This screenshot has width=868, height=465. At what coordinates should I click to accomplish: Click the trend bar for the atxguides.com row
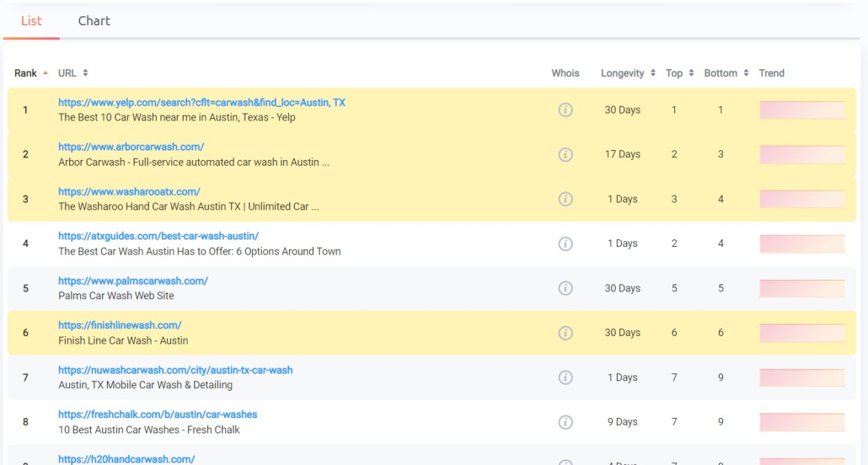802,243
